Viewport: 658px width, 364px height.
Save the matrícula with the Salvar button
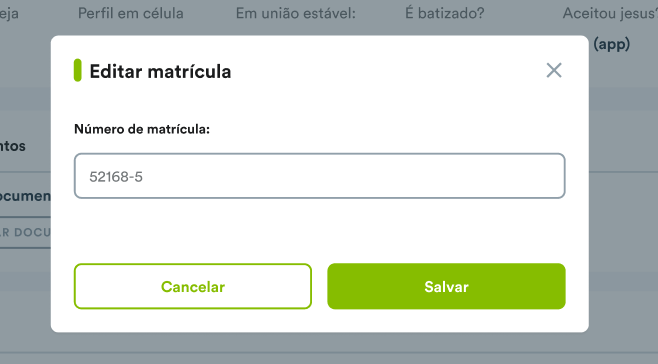[x=446, y=286]
